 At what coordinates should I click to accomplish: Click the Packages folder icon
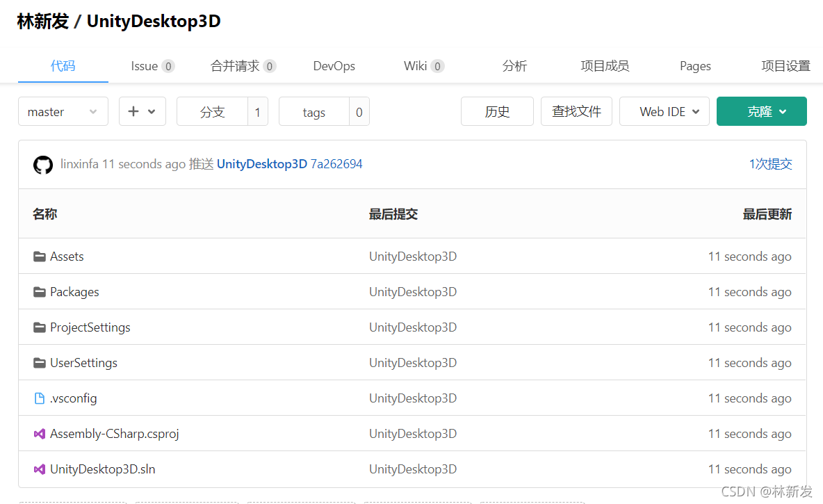40,292
